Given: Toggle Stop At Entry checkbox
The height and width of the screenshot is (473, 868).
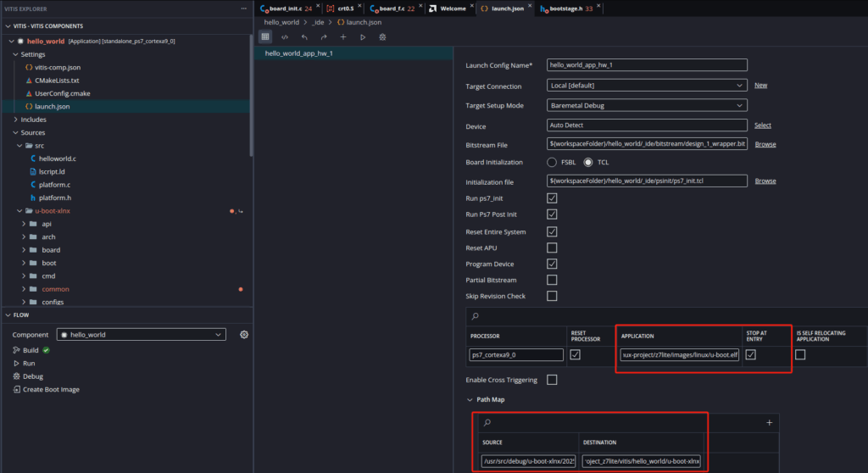Looking at the screenshot, I should (751, 354).
